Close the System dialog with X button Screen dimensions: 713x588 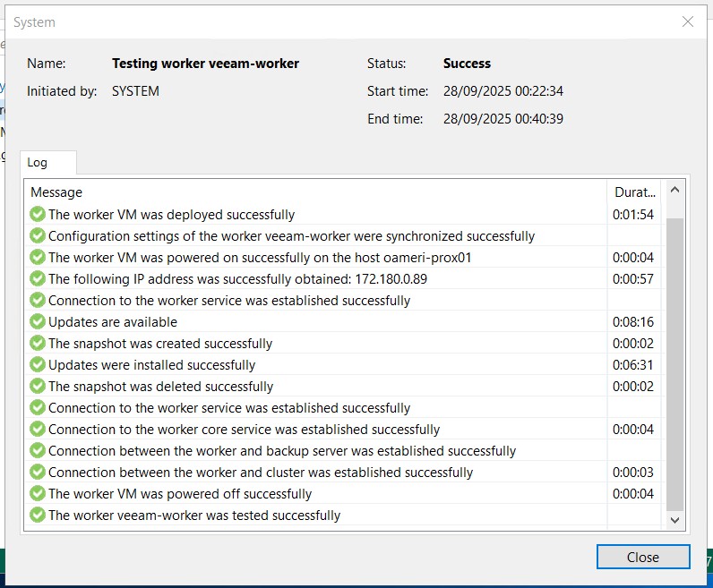[x=687, y=21]
